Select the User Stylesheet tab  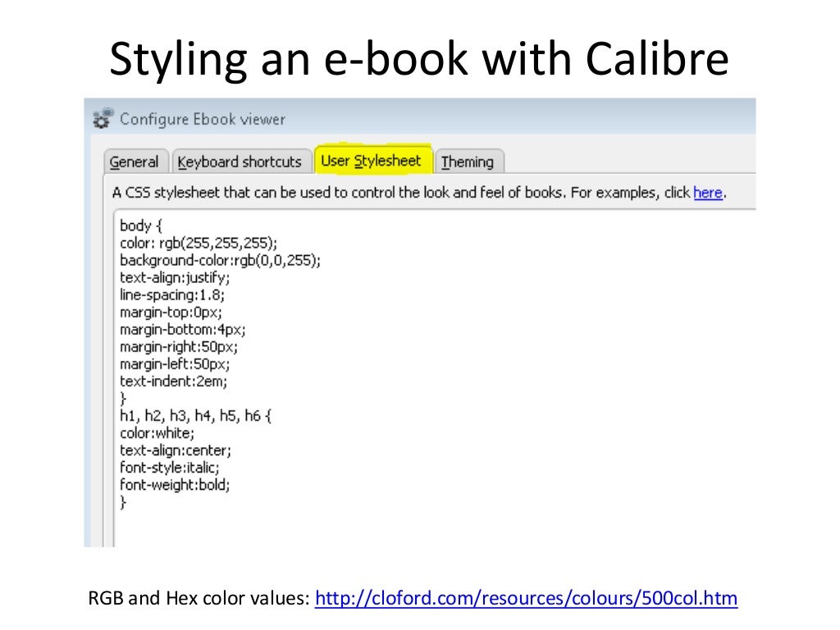pos(373,160)
